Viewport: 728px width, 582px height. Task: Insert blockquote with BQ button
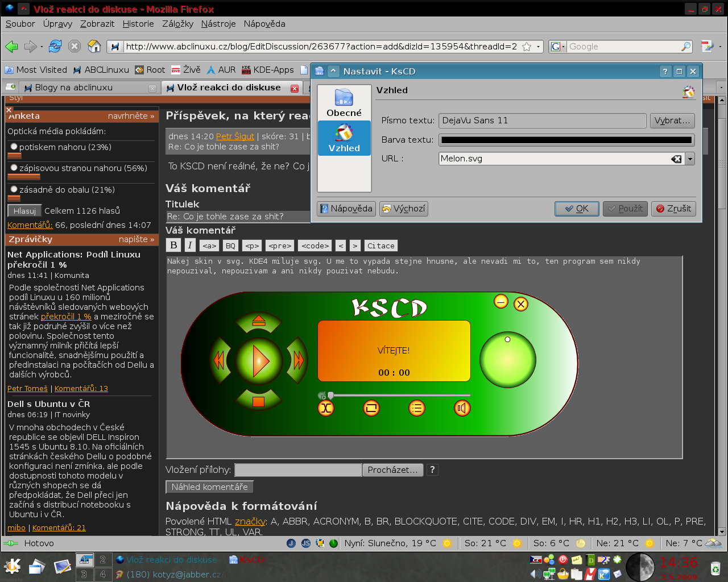click(230, 246)
